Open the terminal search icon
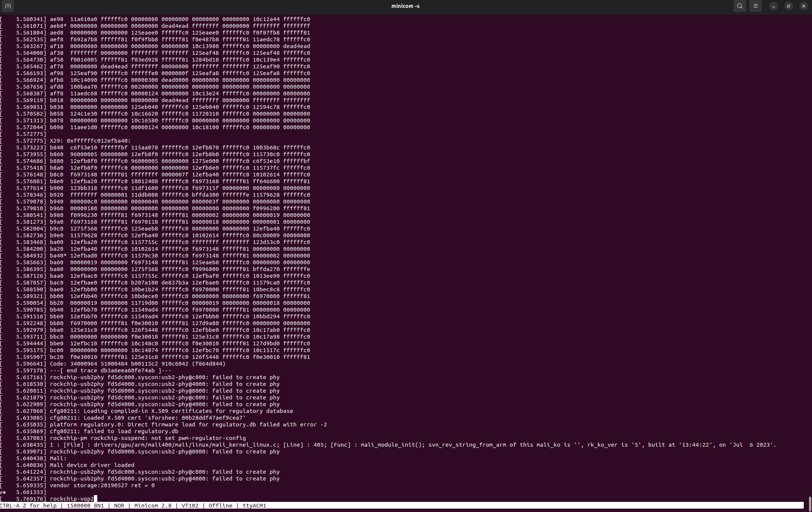 [740, 6]
